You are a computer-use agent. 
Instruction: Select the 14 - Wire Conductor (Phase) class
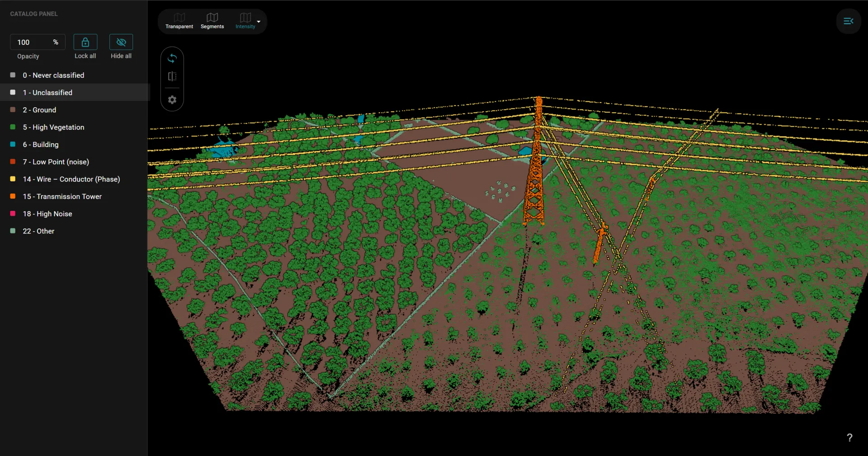[x=71, y=179]
